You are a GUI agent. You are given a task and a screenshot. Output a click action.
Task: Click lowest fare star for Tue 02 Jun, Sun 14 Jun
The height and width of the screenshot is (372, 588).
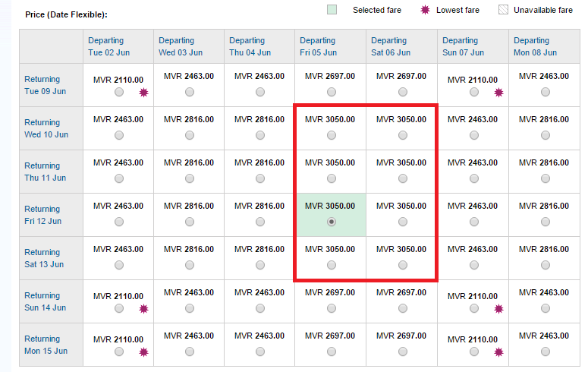[143, 309]
